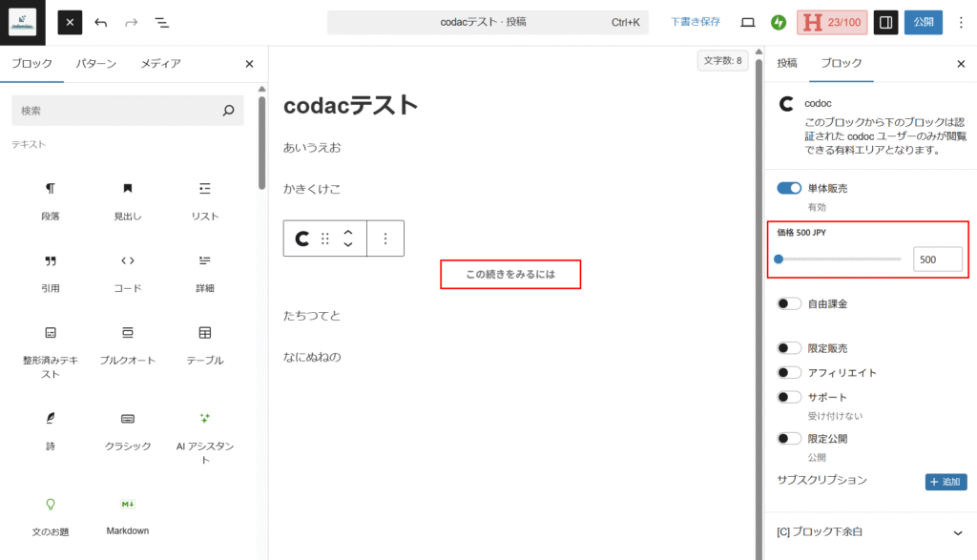Undo the last edit
This screenshot has height=560, width=977.
click(101, 23)
